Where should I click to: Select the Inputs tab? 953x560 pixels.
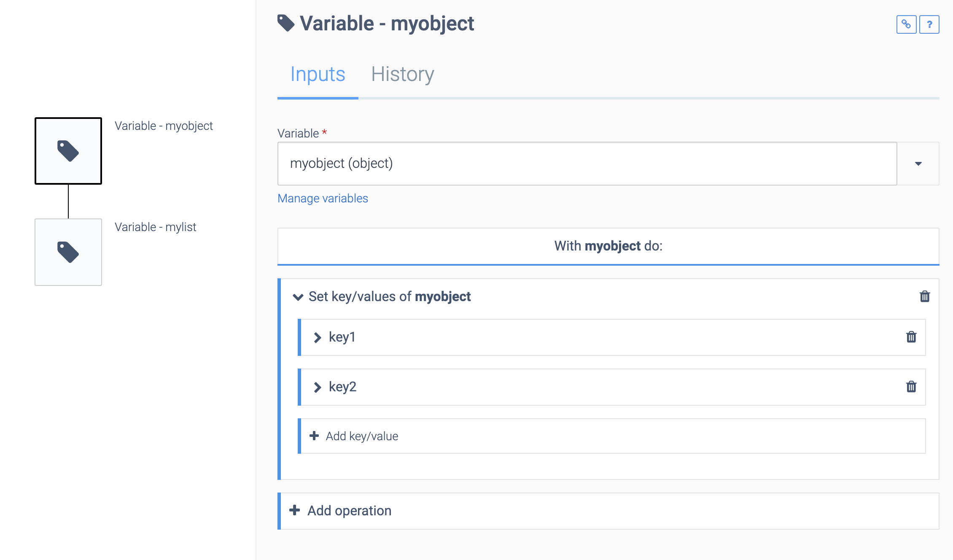318,73
